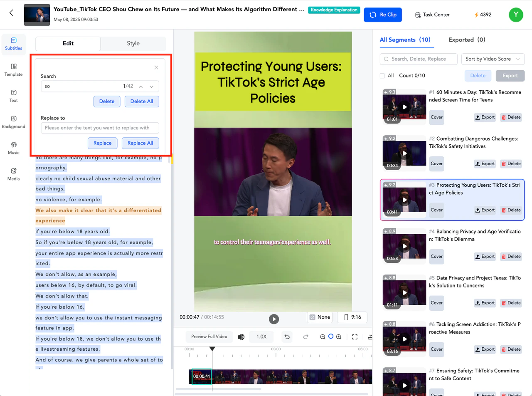
Task: Export segment #3 Protecting Young Users
Action: coord(485,210)
